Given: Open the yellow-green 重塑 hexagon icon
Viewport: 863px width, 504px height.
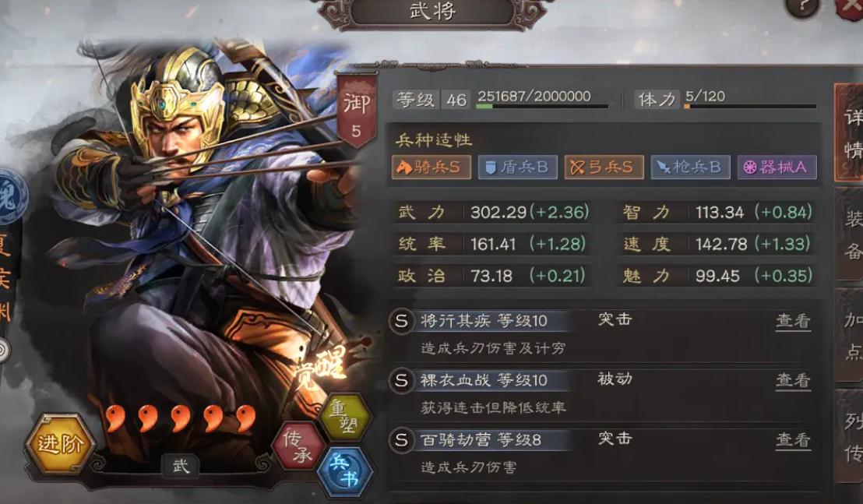Looking at the screenshot, I should (x=344, y=417).
